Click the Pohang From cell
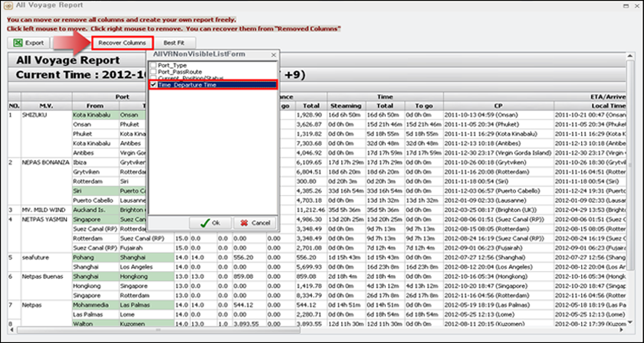The image size is (644, 343). pos(95,257)
